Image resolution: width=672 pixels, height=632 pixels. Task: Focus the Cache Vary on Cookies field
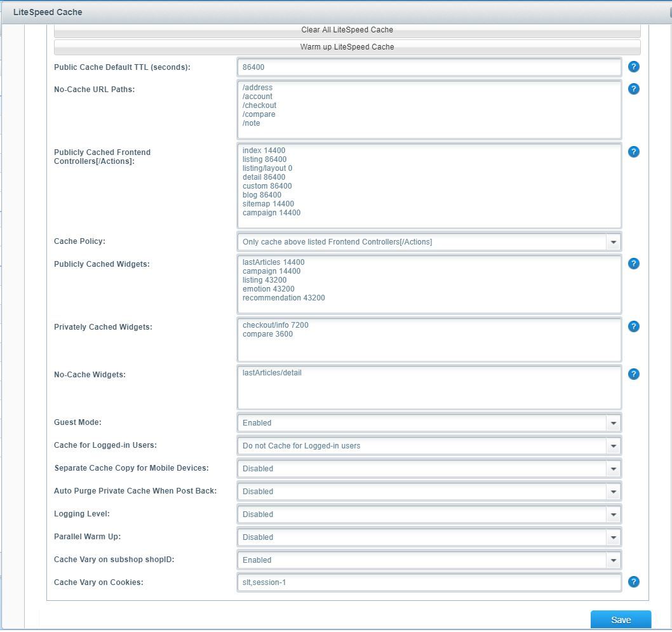click(x=429, y=582)
